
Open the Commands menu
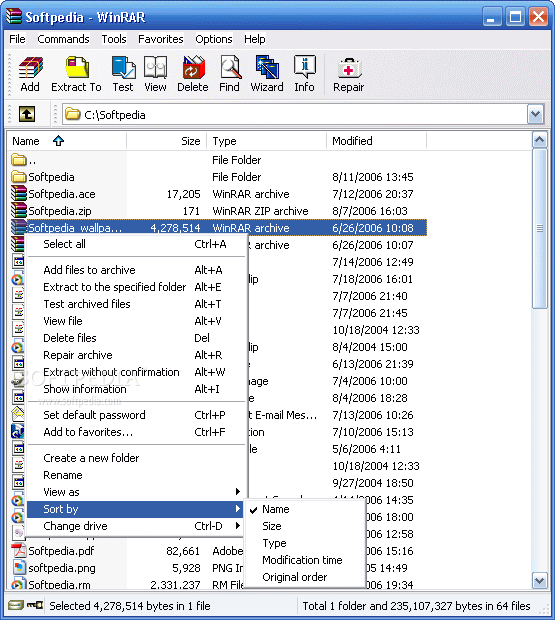(x=63, y=39)
